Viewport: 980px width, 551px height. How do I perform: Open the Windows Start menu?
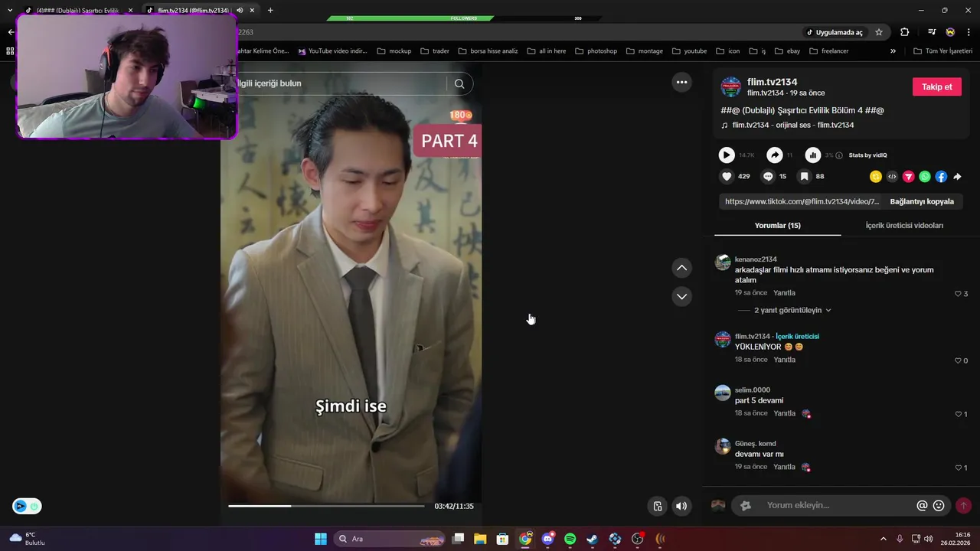click(x=321, y=539)
